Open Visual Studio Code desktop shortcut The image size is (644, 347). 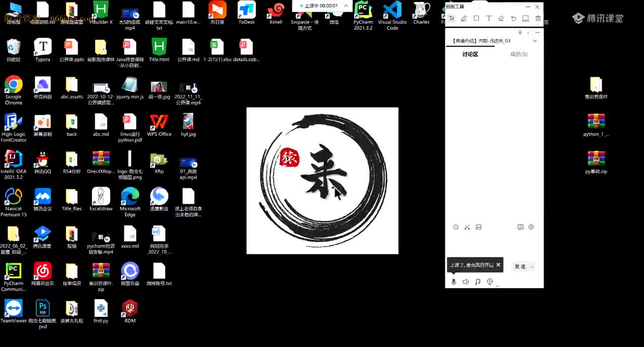(392, 16)
